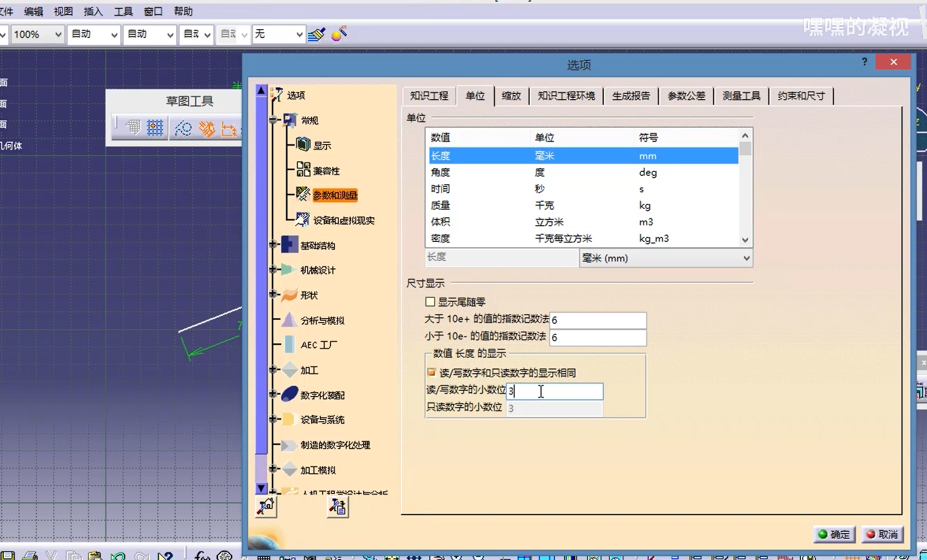Toggle Construction Element icon in 草图工具
Image resolution: width=927 pixels, height=560 pixels.
(183, 128)
